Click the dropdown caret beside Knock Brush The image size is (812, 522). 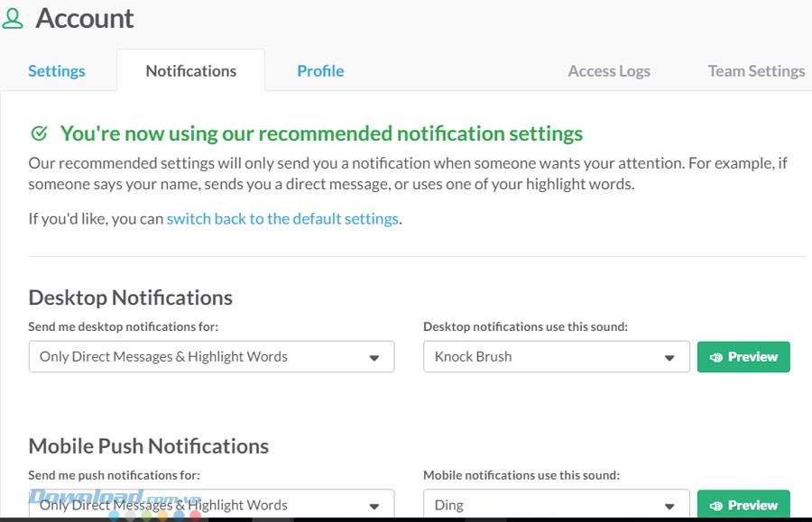coord(671,356)
